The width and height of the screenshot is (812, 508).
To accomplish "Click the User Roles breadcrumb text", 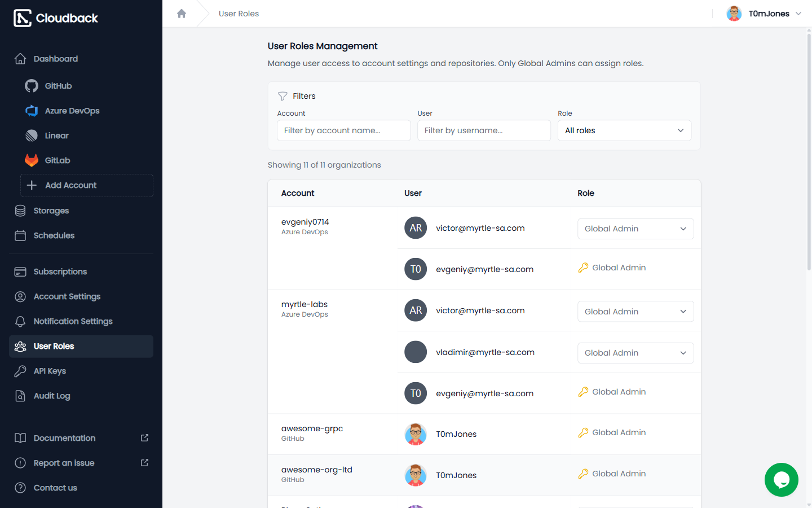I will 239,14.
